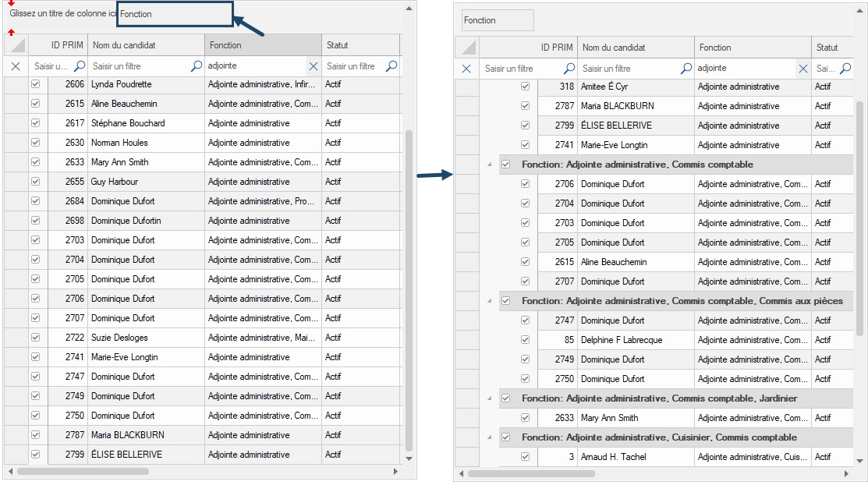Screen dimensions: 868x485
Task: Uncheck the checkbox for Lynda Poudrette row
Action: point(36,84)
